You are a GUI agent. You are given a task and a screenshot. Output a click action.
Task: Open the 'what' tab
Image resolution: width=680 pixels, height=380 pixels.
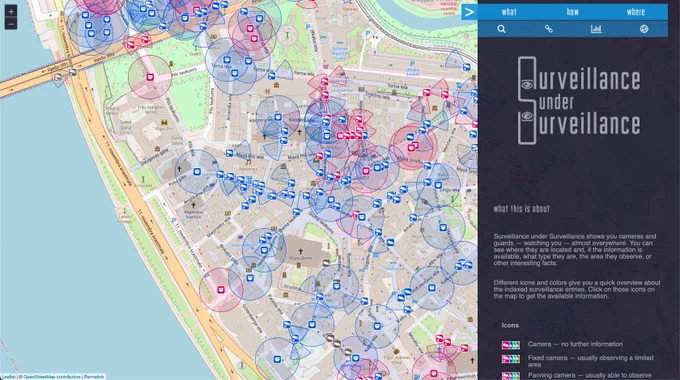(509, 12)
